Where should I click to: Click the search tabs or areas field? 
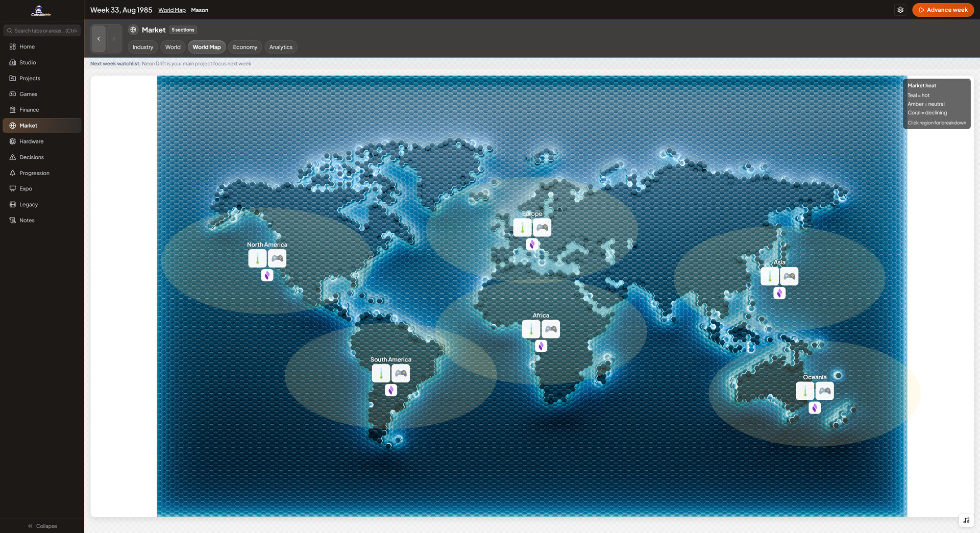click(x=42, y=31)
